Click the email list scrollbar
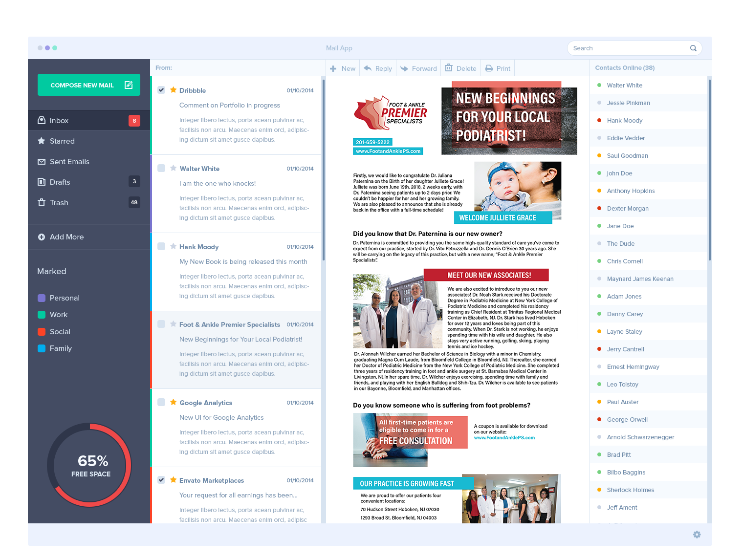743x560 pixels. [323, 171]
